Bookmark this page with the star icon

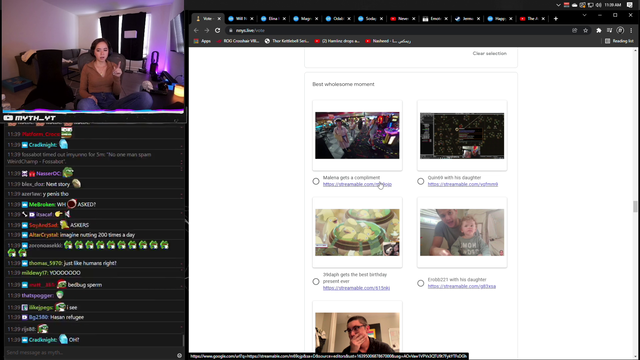pyautogui.click(x=586, y=31)
